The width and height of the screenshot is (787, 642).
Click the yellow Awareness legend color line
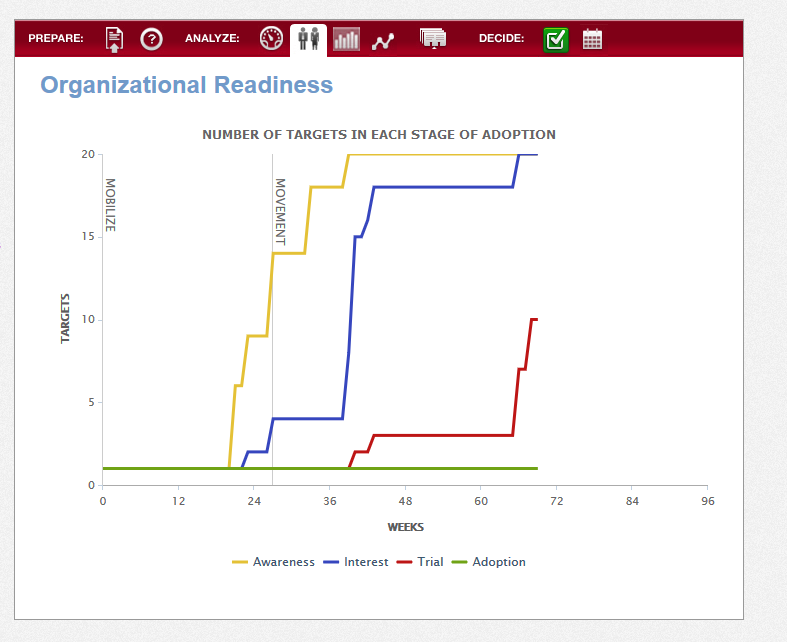[x=240, y=562]
